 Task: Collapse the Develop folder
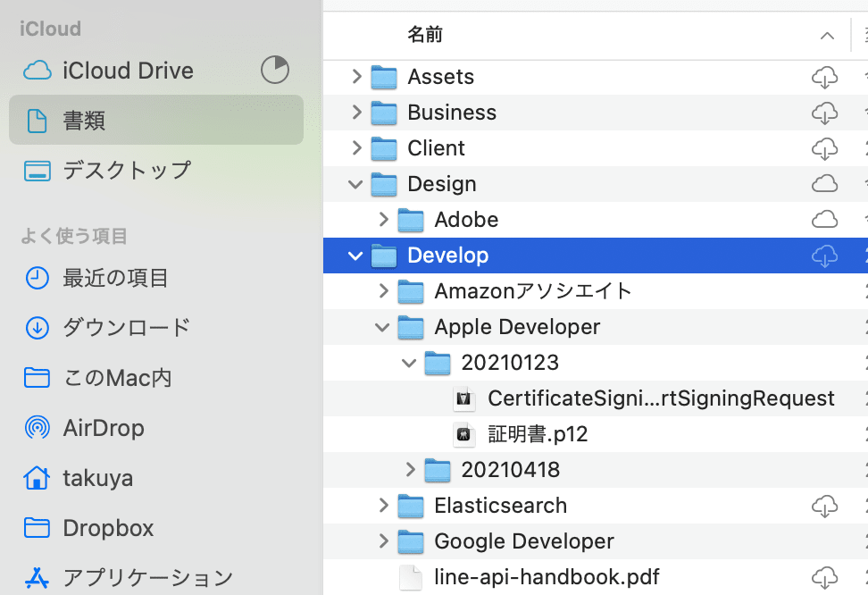tap(355, 256)
